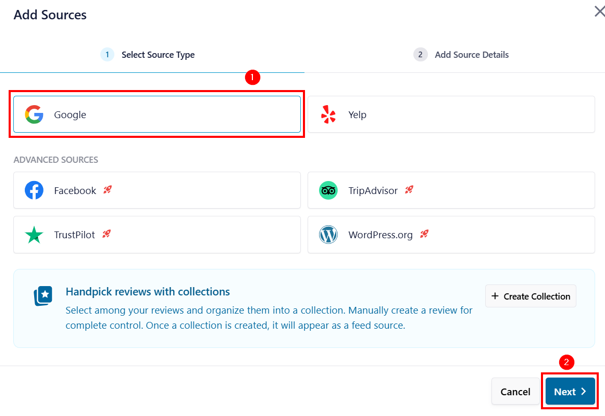Select the Google source card
Image resolution: width=605 pixels, height=416 pixels.
click(x=157, y=114)
